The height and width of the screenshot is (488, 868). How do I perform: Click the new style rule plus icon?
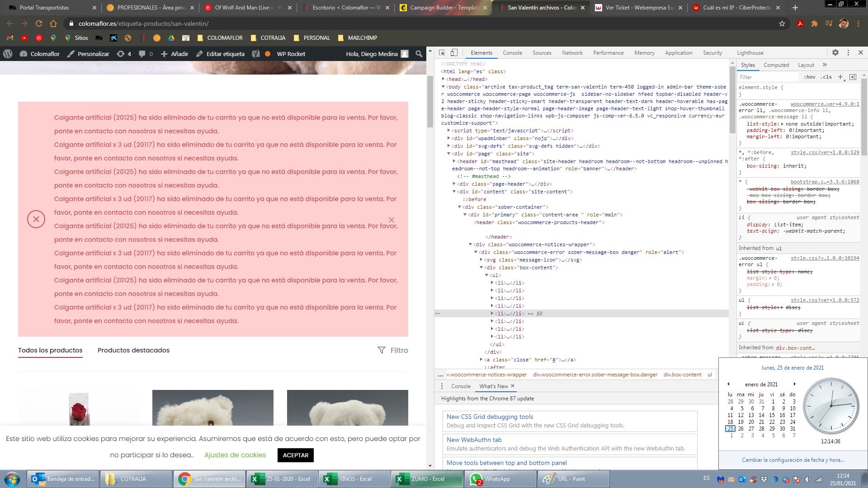click(840, 77)
